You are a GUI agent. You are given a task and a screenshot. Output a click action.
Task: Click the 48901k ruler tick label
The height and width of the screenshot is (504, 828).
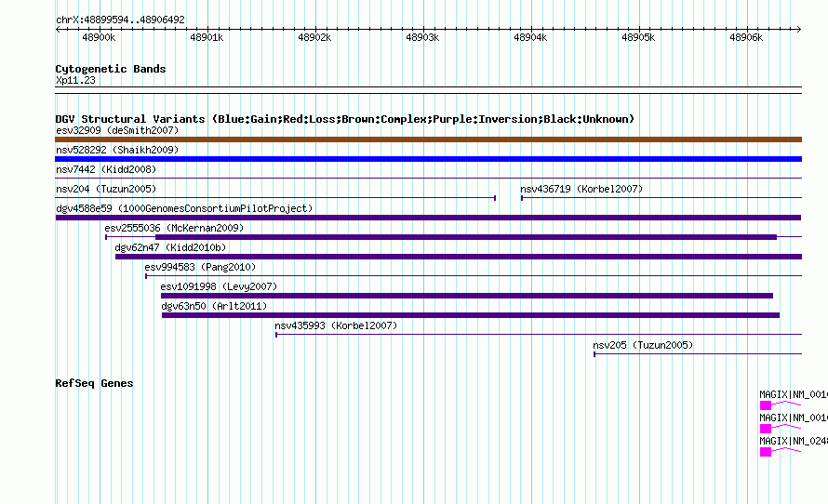(207, 37)
